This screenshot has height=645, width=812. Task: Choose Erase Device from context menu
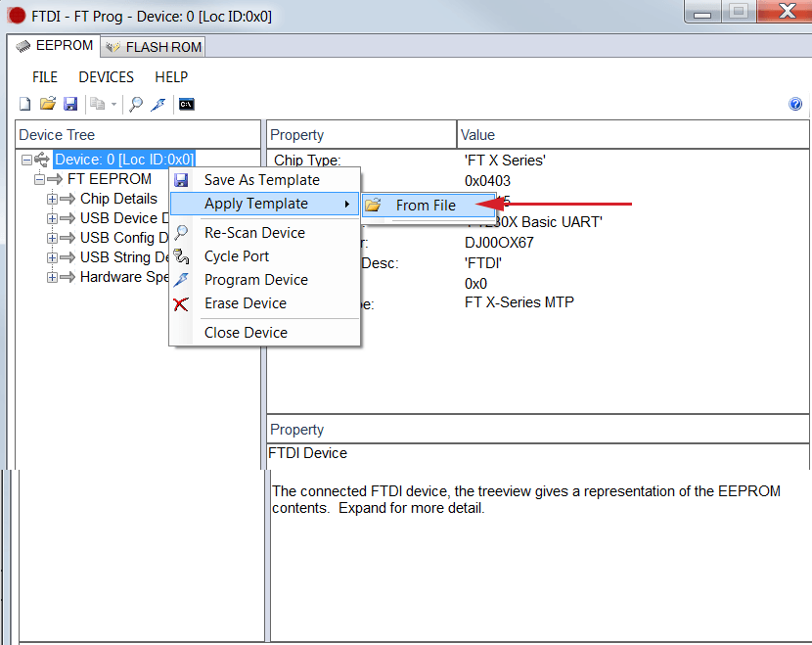264,303
